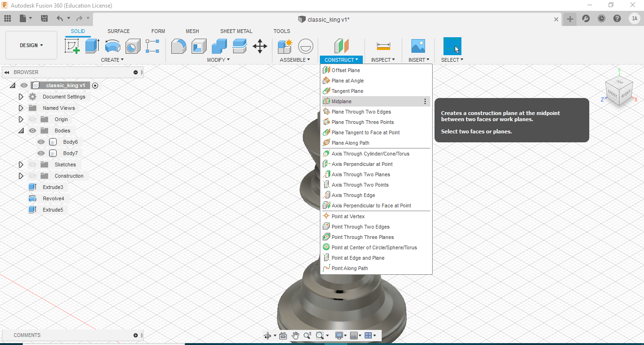Viewport: 644px width, 345px height.
Task: Activate classic_king v1 radio button
Action: (x=95, y=85)
